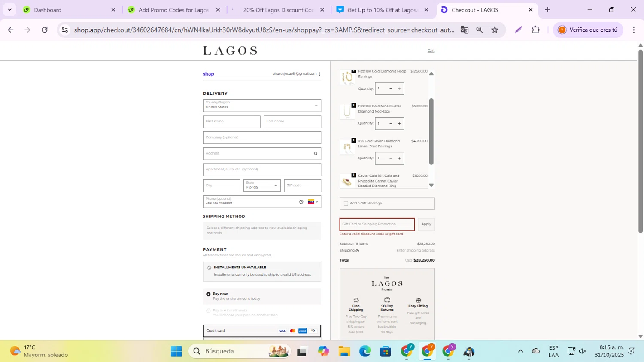
Task: Open account options menu beside the email
Action: click(319, 74)
